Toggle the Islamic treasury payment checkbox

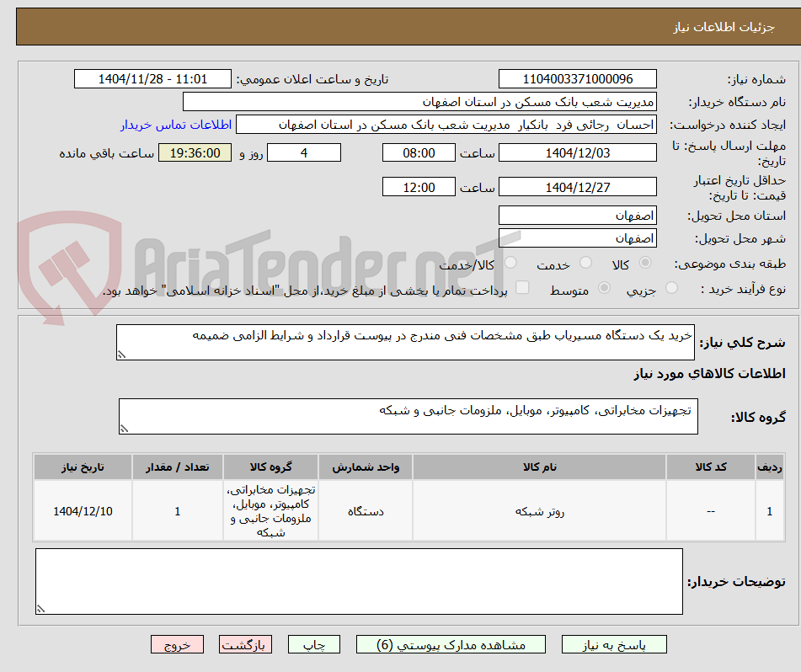(x=522, y=287)
